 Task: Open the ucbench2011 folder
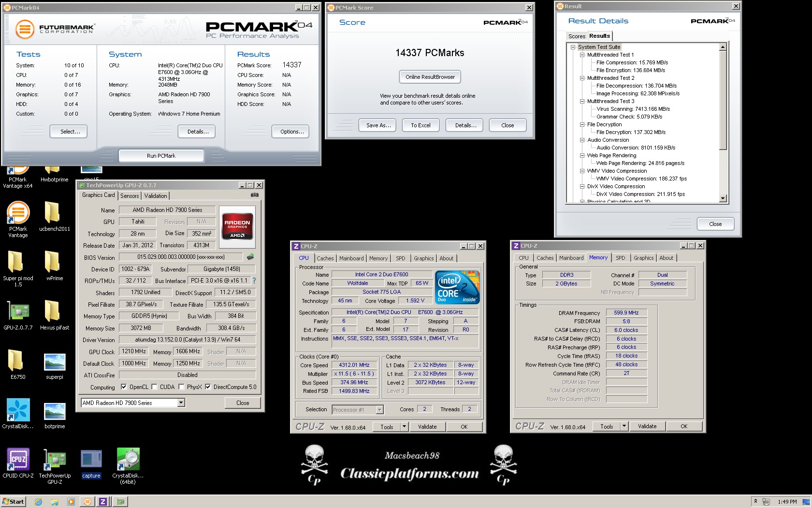coord(54,217)
